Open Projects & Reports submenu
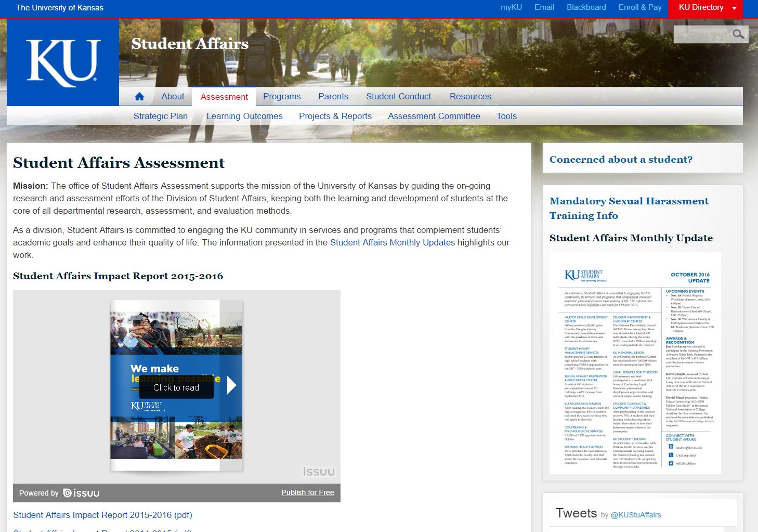This screenshot has width=758, height=532. 335,116
